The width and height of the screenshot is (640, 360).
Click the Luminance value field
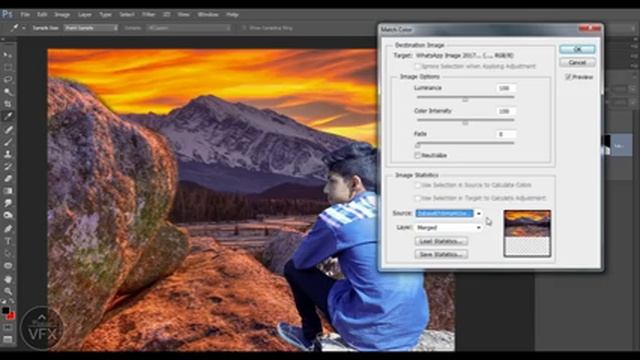pos(506,88)
